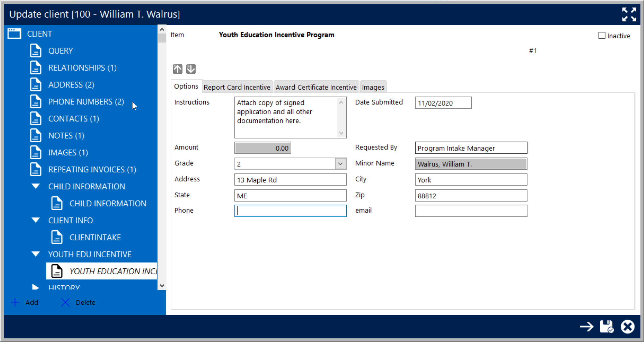Click the RELATIONSHIPS sidebar icon
The image size is (644, 342).
(35, 67)
